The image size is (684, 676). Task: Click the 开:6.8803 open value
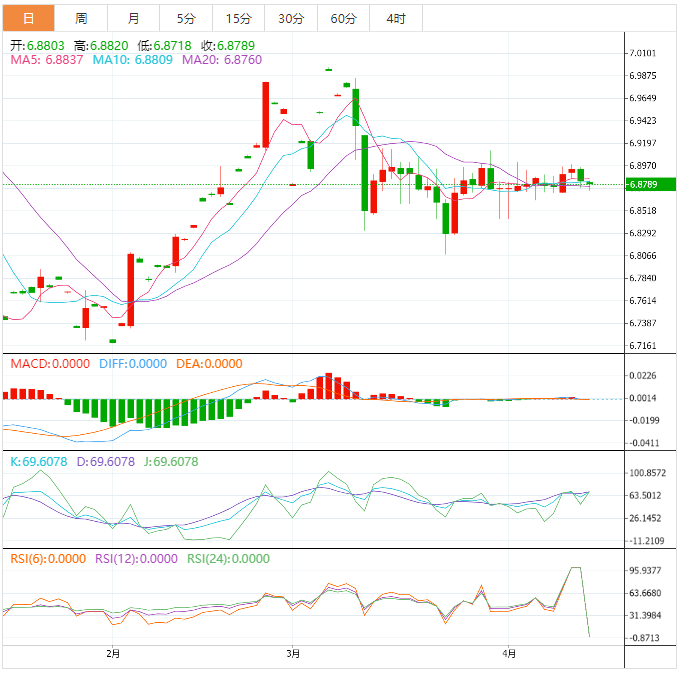37,45
